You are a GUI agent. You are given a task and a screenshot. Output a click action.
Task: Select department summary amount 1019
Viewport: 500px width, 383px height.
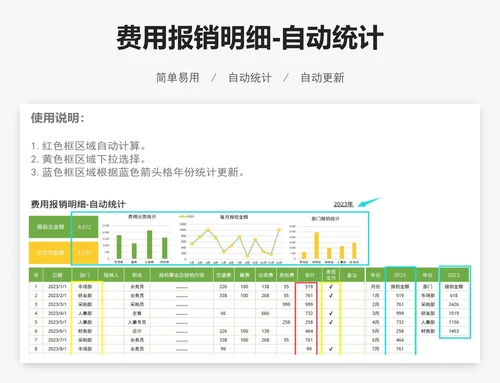(454, 313)
